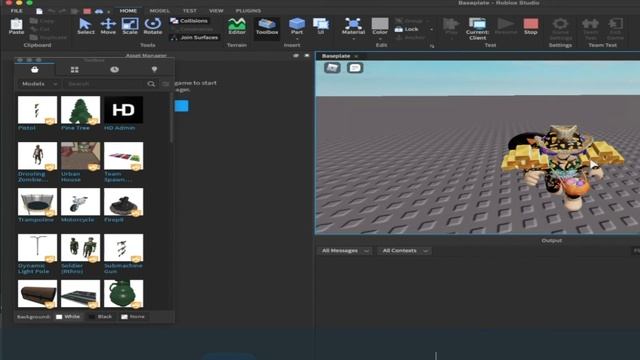Open the Recent tab in Toolbox
The width and height of the screenshot is (640, 360).
tap(114, 70)
